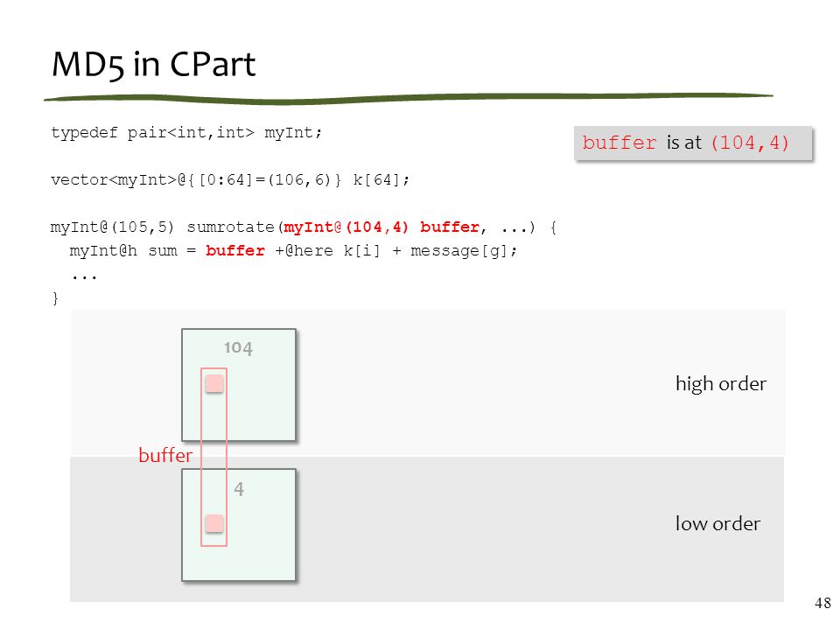This screenshot has height=630, width=840.
Task: Click the slide title MD5 in CPart
Action: (x=154, y=64)
